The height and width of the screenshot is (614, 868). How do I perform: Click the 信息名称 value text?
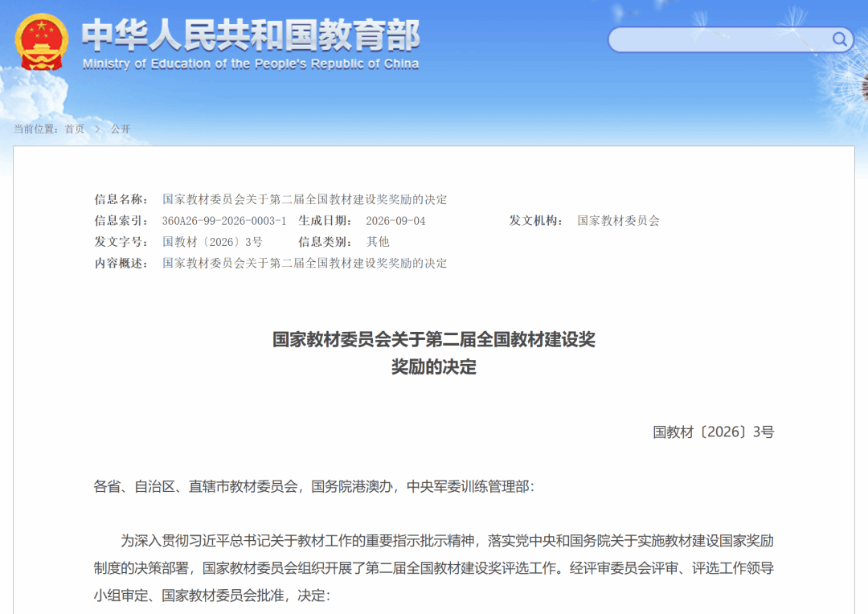305,199
